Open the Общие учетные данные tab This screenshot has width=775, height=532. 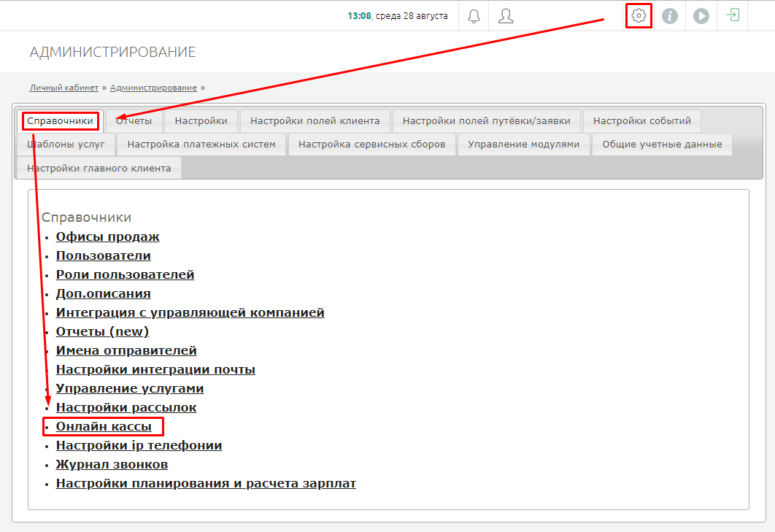(x=662, y=144)
